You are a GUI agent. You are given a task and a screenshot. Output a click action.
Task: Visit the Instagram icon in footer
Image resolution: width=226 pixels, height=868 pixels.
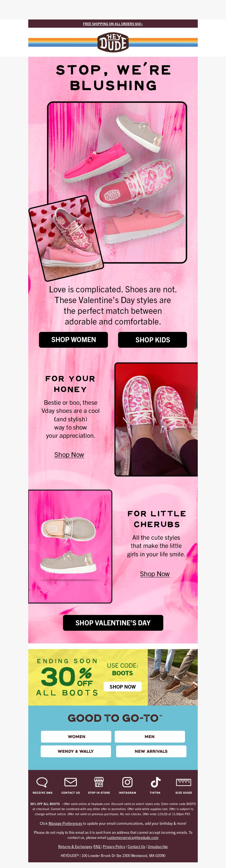click(127, 782)
